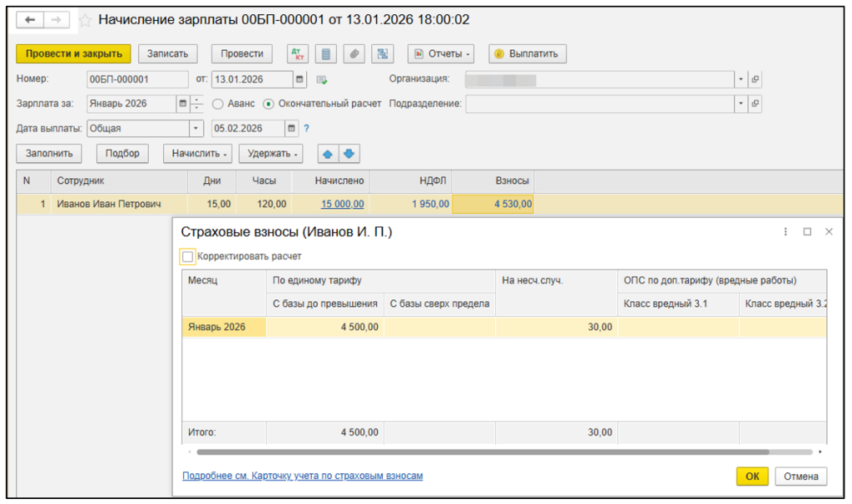Open the Организация dropdown list

[x=741, y=80]
